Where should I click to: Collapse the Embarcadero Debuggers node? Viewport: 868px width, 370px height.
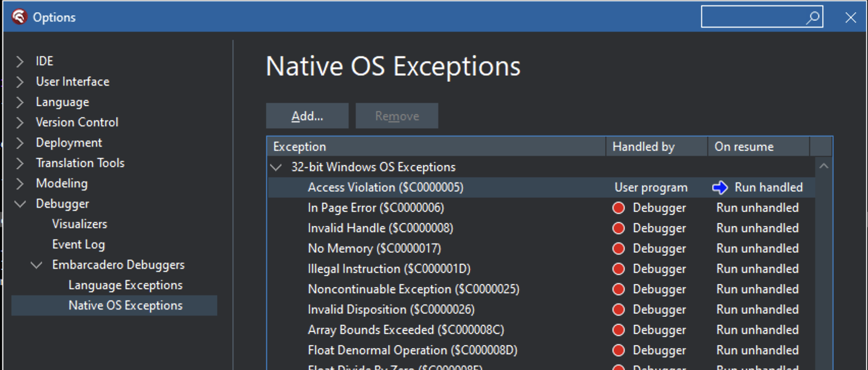point(37,265)
